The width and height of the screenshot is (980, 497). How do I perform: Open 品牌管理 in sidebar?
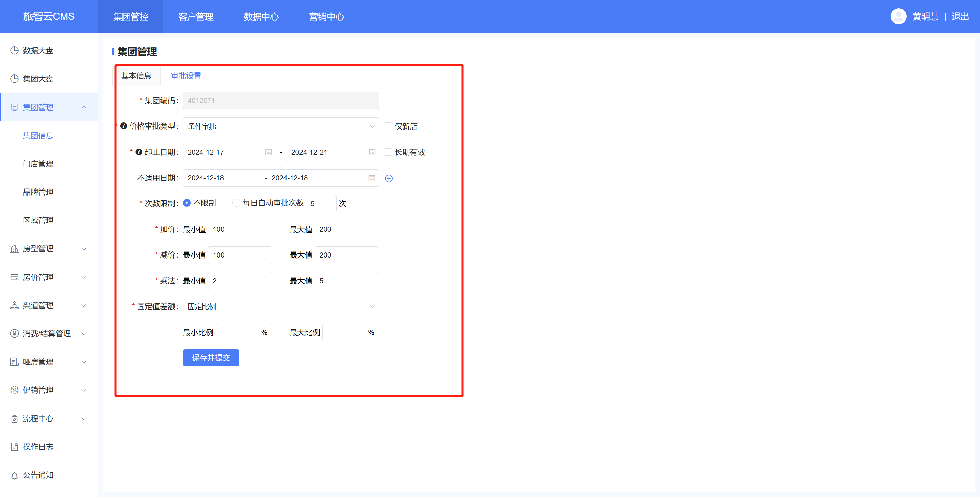(x=38, y=192)
